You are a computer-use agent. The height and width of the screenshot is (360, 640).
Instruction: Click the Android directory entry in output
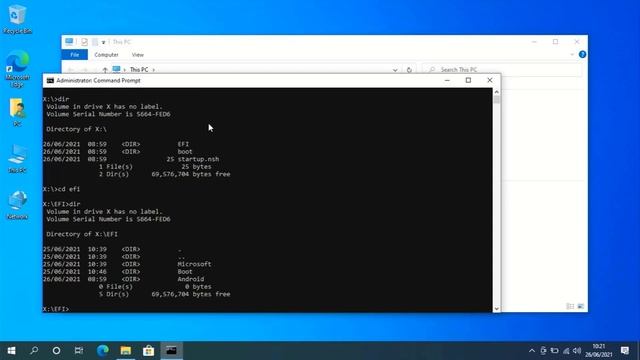[x=191, y=279]
